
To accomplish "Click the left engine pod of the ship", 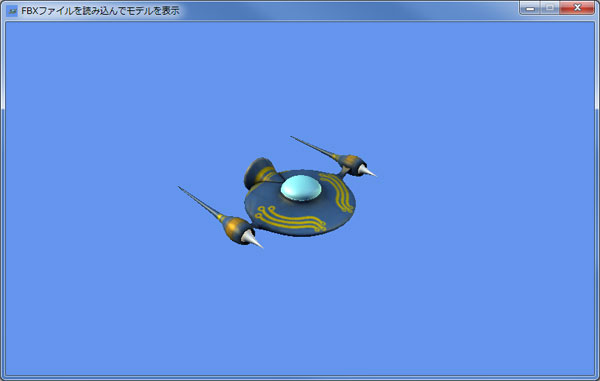I will pos(236,229).
